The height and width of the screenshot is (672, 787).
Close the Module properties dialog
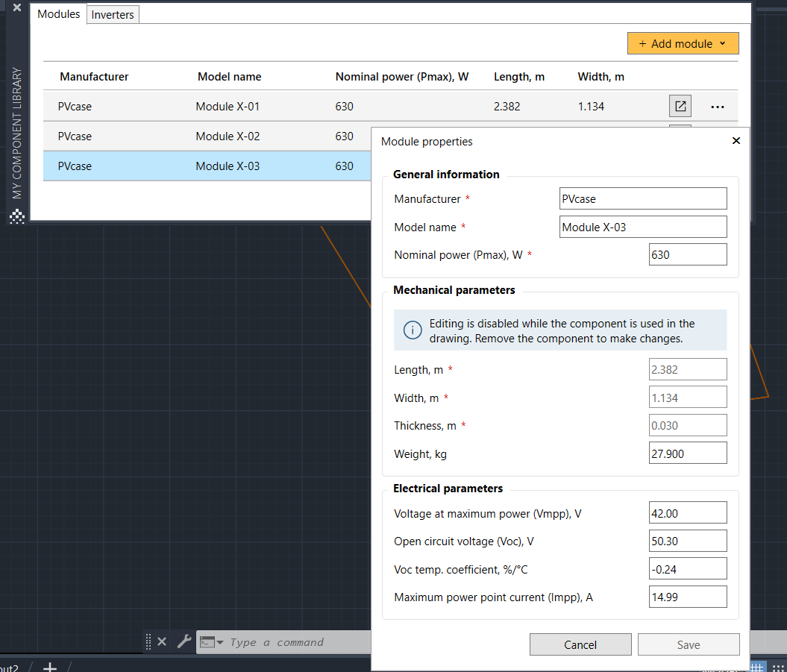click(x=736, y=140)
